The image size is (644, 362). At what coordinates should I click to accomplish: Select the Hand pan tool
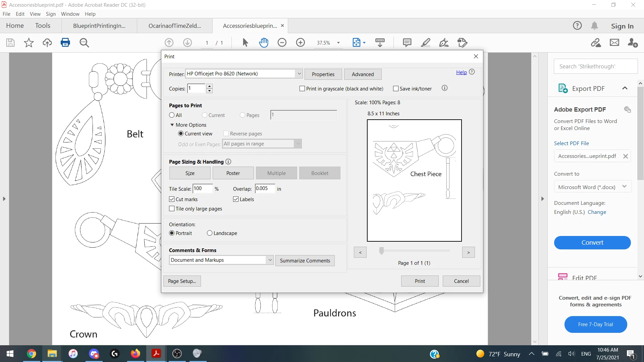264,43
